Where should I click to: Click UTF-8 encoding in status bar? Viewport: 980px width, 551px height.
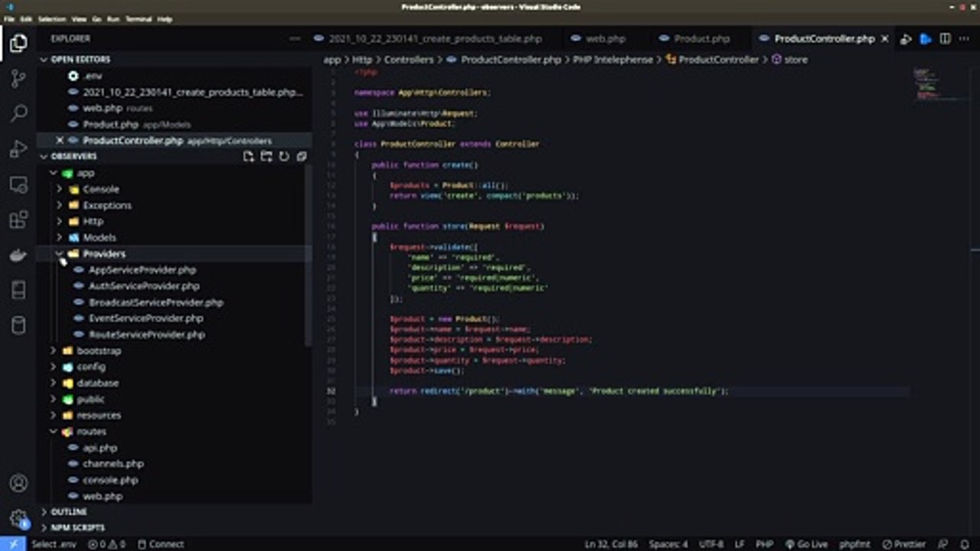click(x=711, y=544)
